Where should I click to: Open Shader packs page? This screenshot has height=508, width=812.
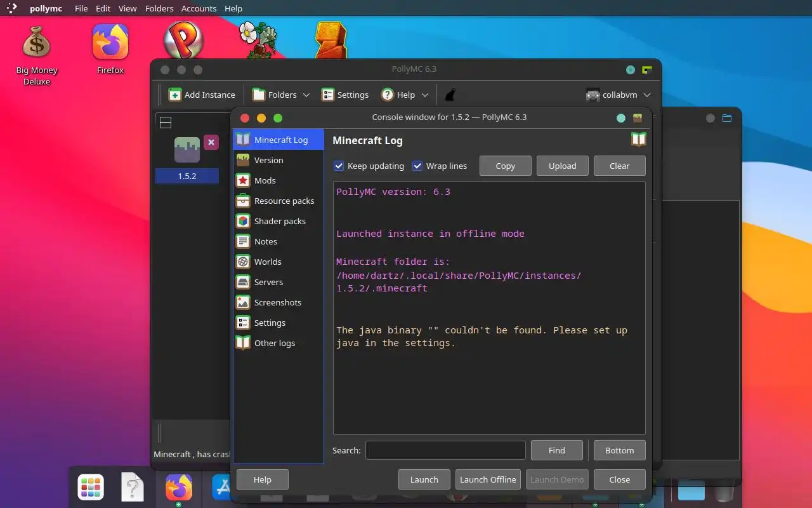tap(278, 221)
